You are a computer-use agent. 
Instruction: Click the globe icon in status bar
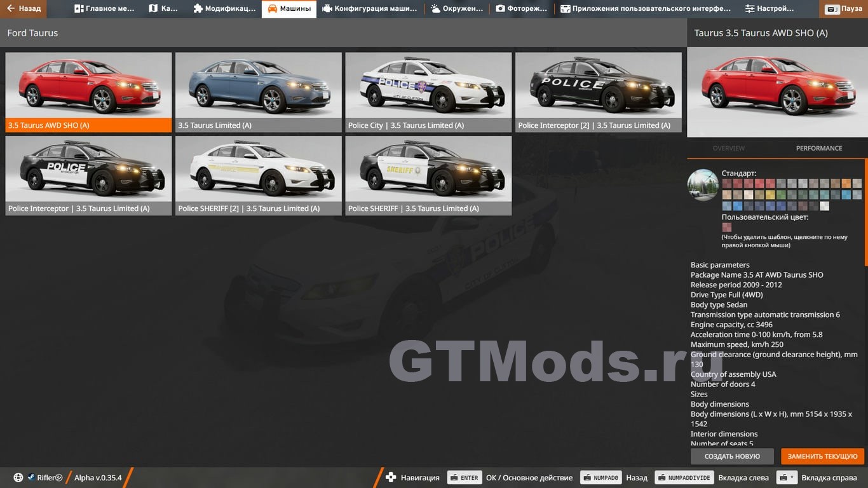18,478
